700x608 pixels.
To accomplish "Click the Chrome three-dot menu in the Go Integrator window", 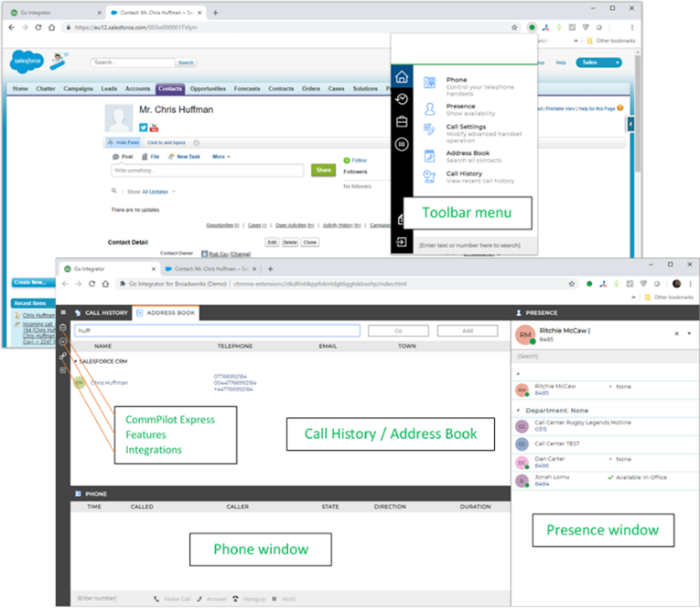I will coord(690,284).
